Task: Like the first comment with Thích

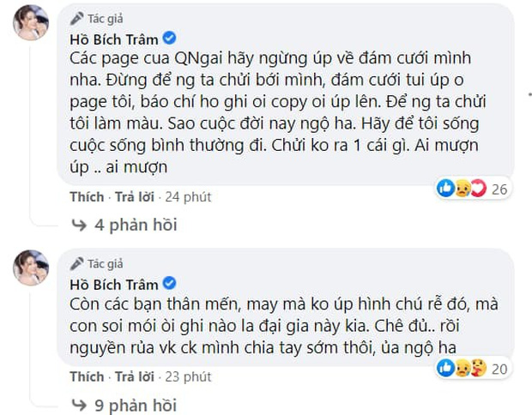Action: point(86,197)
